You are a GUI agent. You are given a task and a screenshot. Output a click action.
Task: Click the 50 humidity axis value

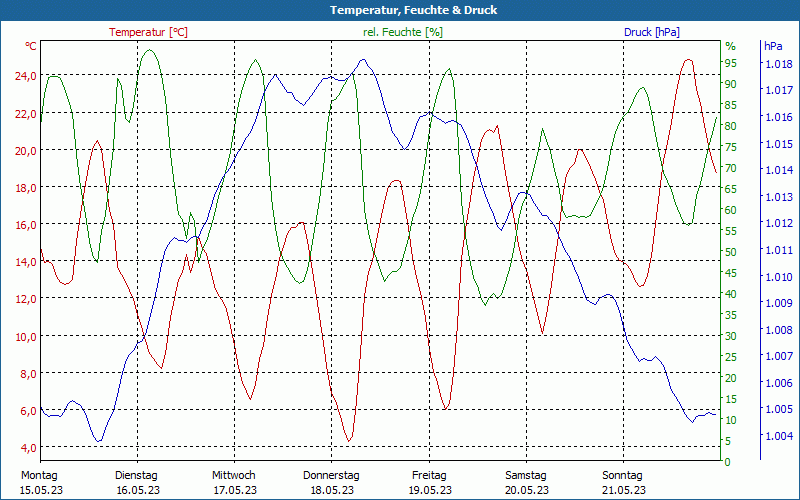click(731, 252)
